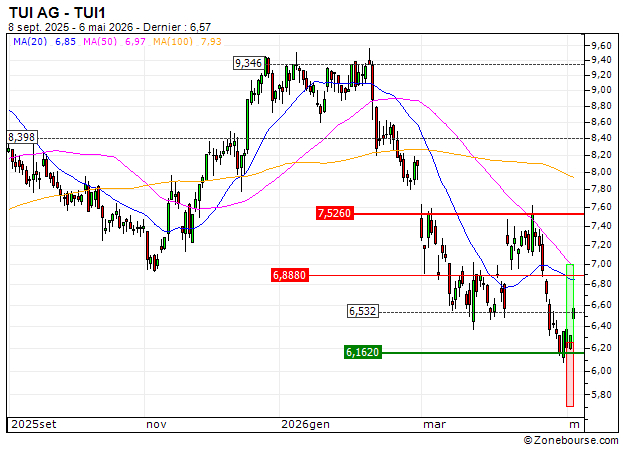The height and width of the screenshot is (450, 625).
Task: Click the 8,398 price level label
Action: coord(22,137)
